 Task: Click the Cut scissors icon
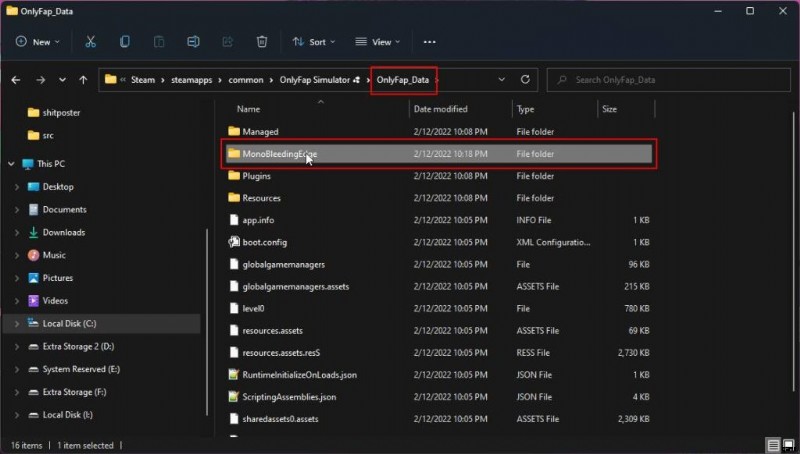(90, 42)
